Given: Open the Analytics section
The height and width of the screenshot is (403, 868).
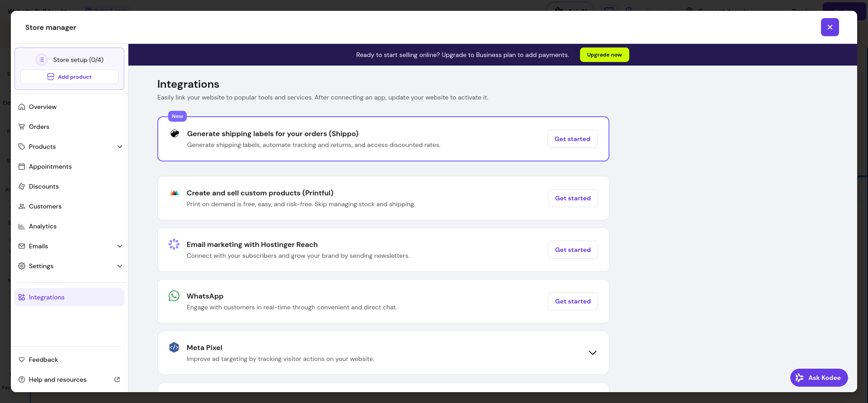Looking at the screenshot, I should [69, 226].
